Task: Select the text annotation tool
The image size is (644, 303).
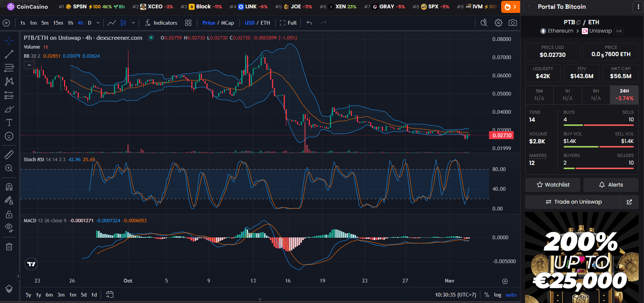Action: pyautogui.click(x=9, y=122)
